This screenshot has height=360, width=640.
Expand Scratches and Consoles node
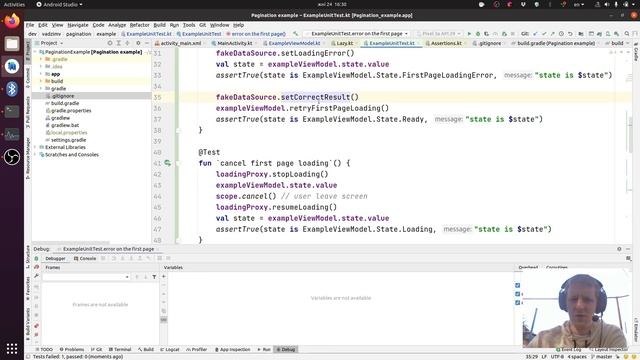36,155
